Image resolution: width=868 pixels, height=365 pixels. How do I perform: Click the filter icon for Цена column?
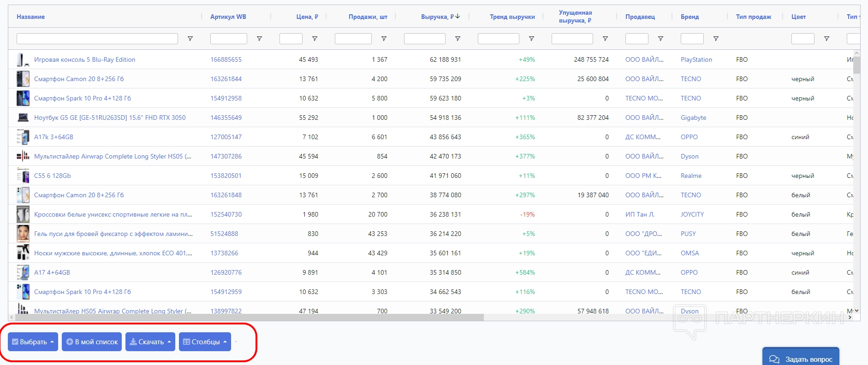pos(315,39)
